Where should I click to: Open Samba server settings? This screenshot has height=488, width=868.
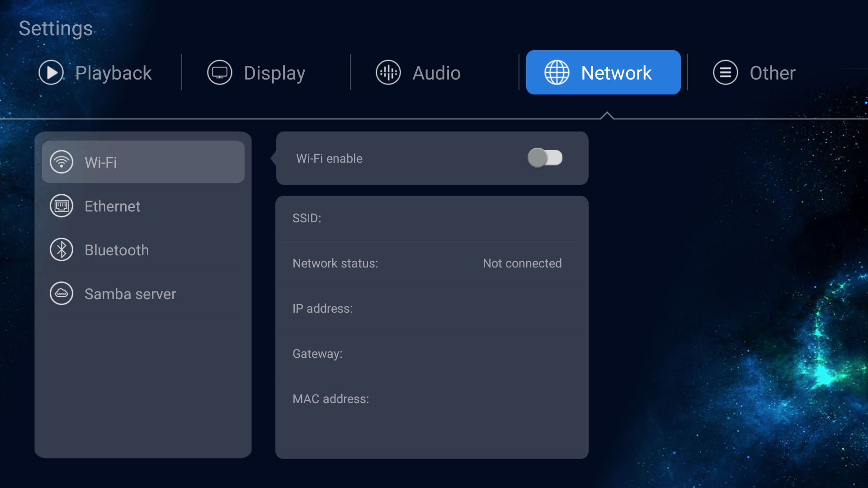click(143, 294)
